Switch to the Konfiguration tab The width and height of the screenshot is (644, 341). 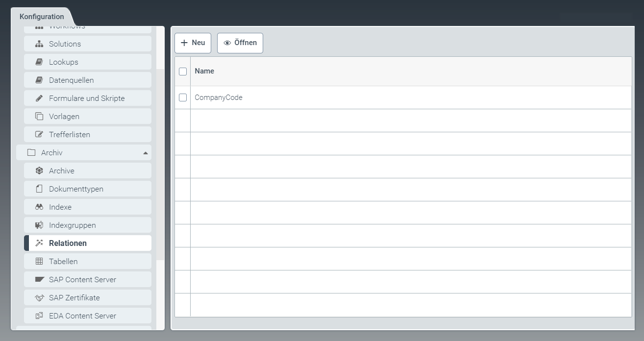click(42, 17)
